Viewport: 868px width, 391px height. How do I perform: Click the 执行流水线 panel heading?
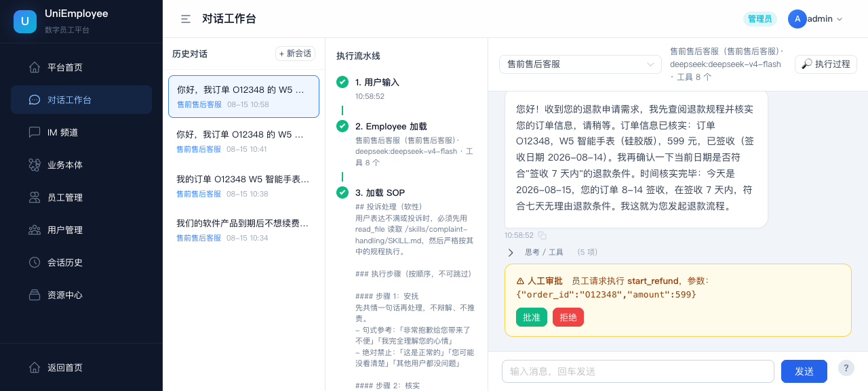pyautogui.click(x=358, y=56)
